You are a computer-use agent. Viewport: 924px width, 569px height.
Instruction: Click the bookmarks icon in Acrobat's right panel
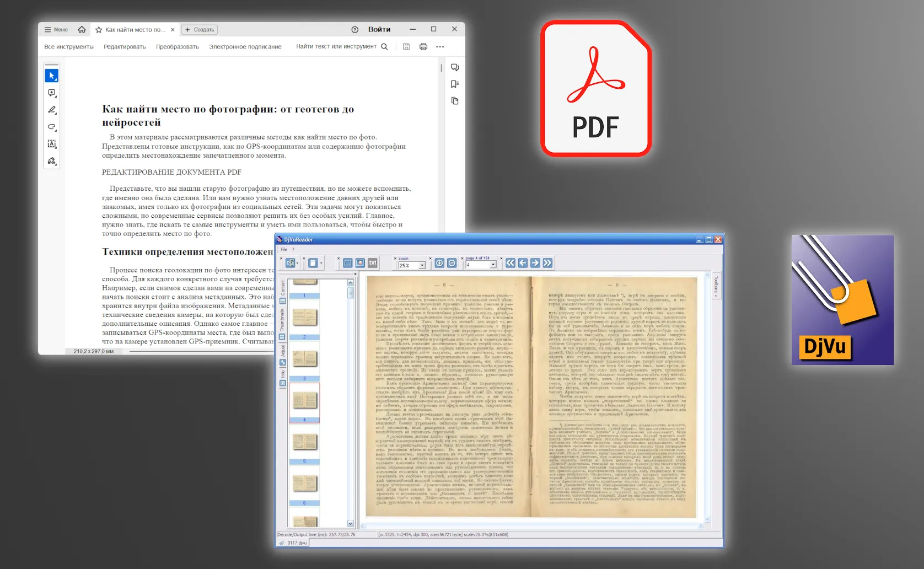click(x=454, y=84)
